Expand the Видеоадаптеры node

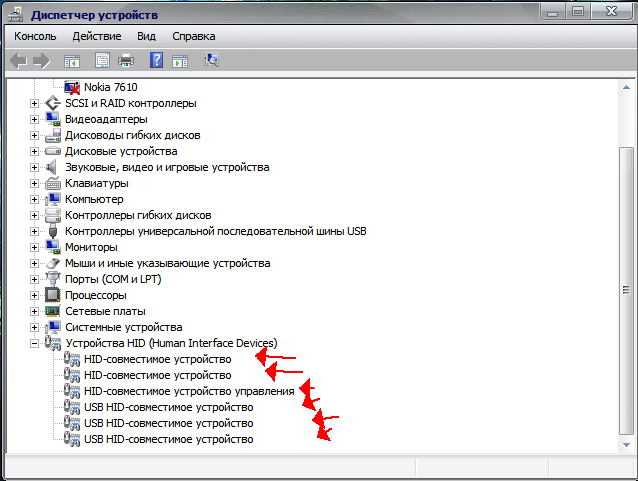pos(34,119)
